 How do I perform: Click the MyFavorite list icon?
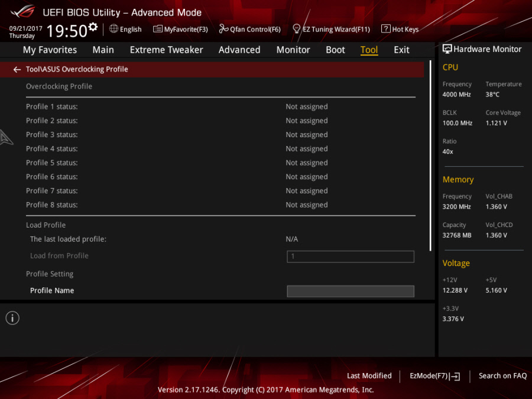(158, 29)
